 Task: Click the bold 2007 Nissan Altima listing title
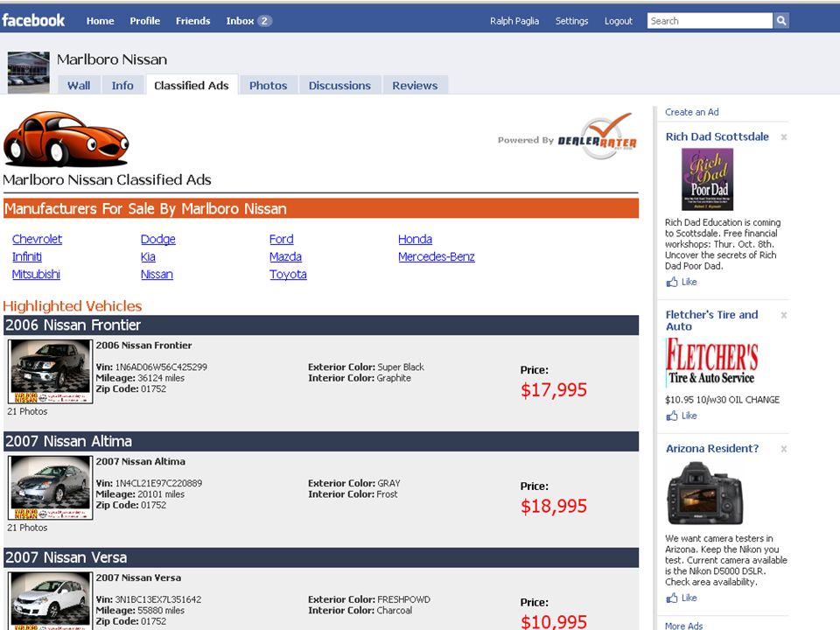(x=141, y=462)
